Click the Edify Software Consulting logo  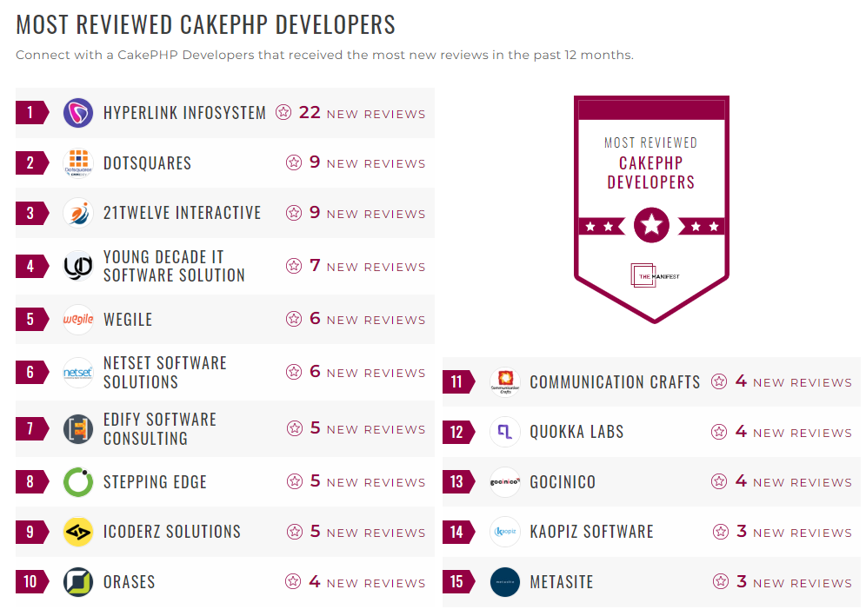click(x=77, y=427)
